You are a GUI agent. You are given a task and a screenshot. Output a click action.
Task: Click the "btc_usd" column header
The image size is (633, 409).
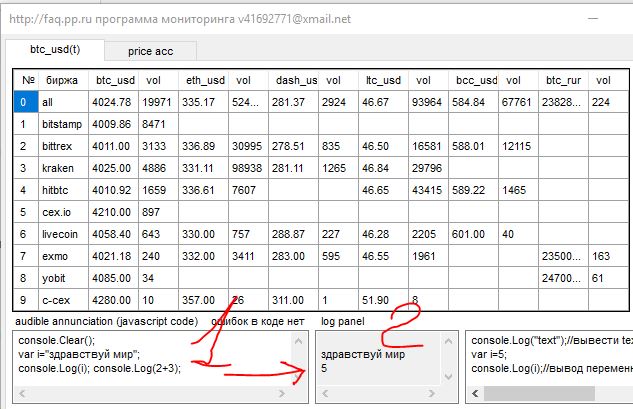(115, 80)
